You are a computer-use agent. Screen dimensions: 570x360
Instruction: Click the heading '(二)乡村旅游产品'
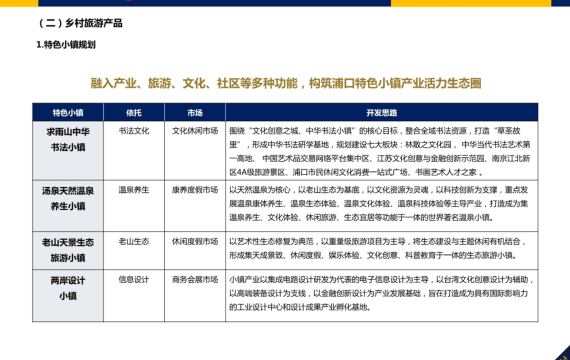point(80,23)
